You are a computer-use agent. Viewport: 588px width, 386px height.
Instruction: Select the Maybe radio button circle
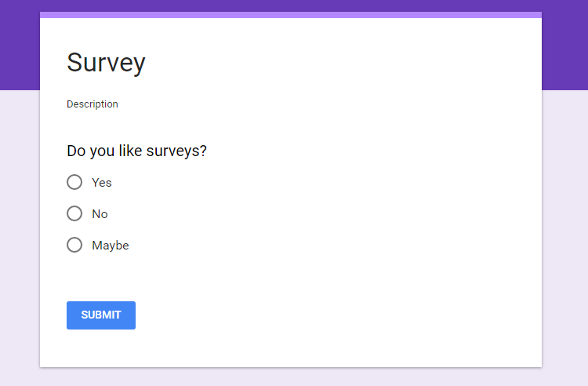(x=74, y=245)
